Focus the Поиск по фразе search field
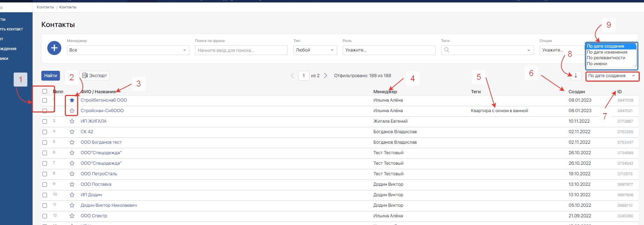Screen dimensions: 644x225 pos(241,50)
